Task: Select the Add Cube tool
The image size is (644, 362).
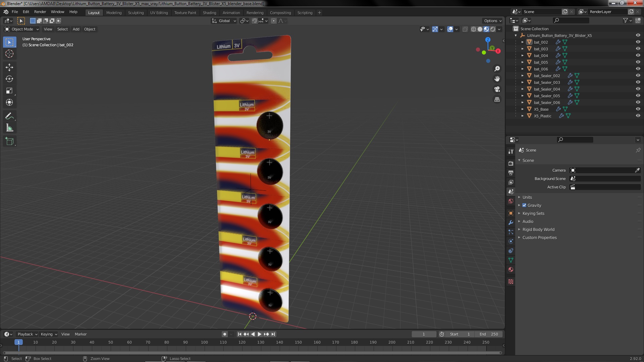Action: tap(9, 141)
